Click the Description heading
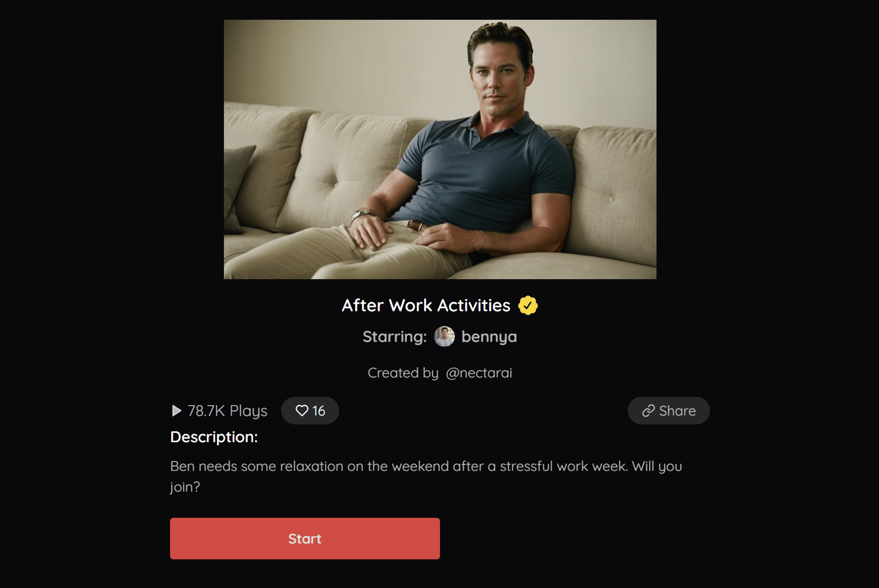 point(214,437)
